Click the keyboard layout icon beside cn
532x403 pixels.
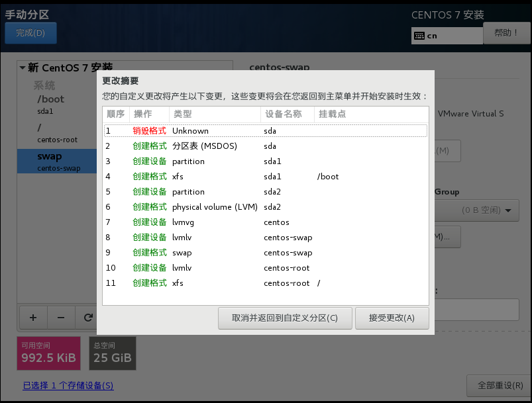[x=419, y=36]
